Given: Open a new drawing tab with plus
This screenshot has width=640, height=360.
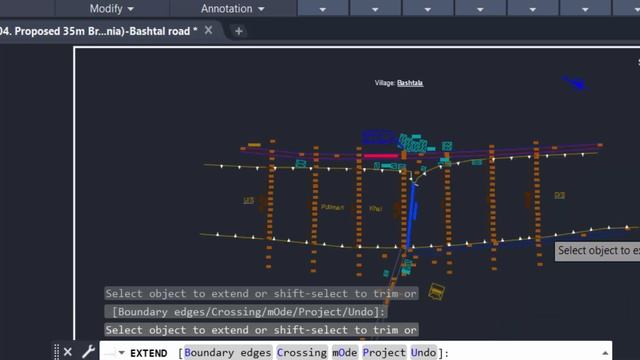Looking at the screenshot, I should (x=239, y=31).
